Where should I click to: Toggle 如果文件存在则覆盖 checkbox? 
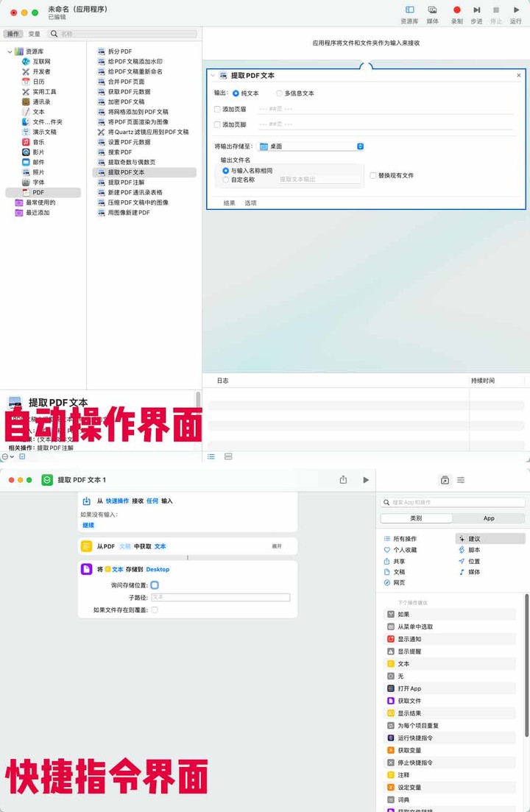click(155, 610)
